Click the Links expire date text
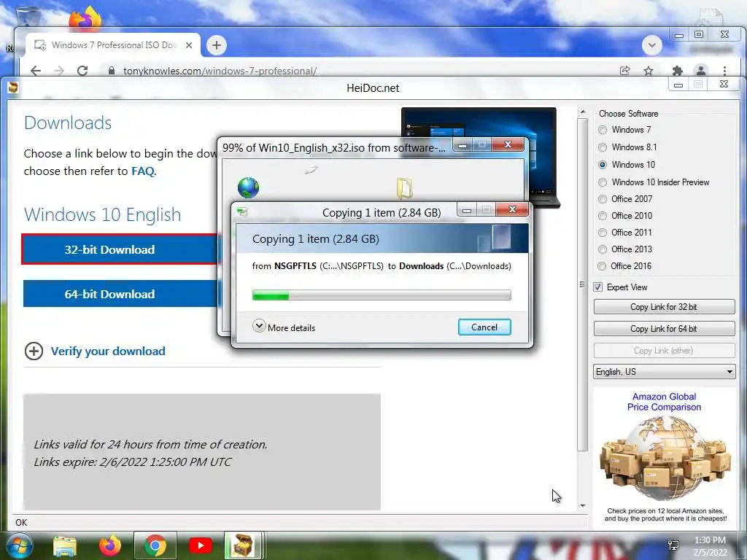The image size is (747, 560). tap(133, 462)
